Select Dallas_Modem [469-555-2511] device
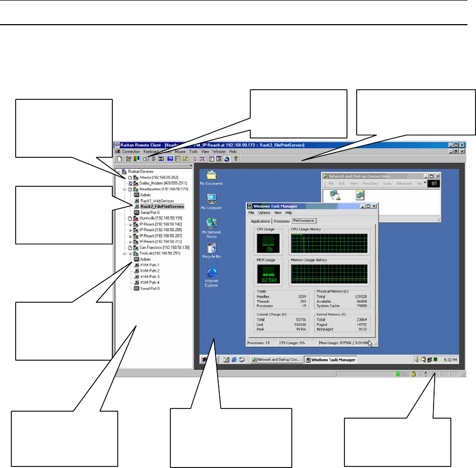 [163, 183]
